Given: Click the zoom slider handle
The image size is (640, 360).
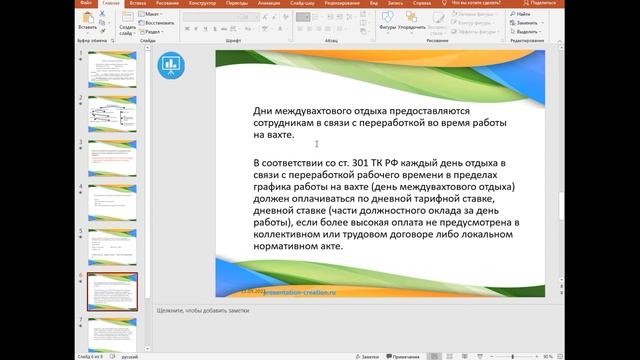Looking at the screenshot, I should [x=513, y=357].
